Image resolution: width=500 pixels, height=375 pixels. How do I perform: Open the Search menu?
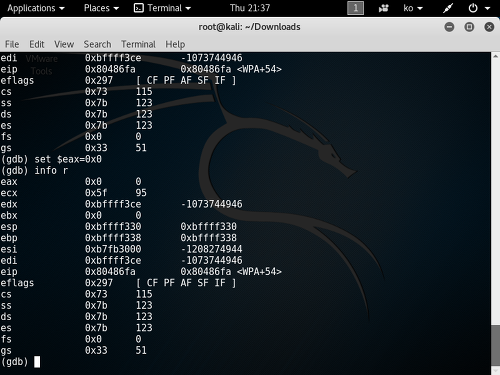97,44
